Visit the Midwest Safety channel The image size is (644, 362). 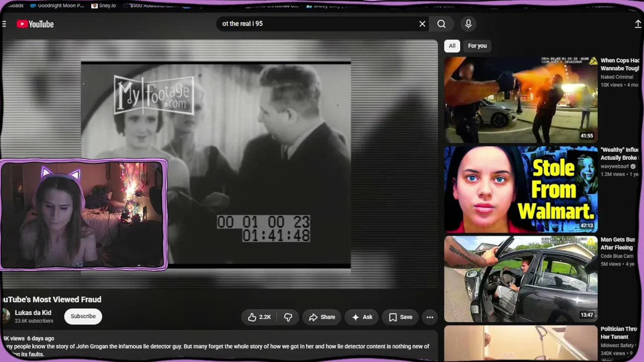618,345
